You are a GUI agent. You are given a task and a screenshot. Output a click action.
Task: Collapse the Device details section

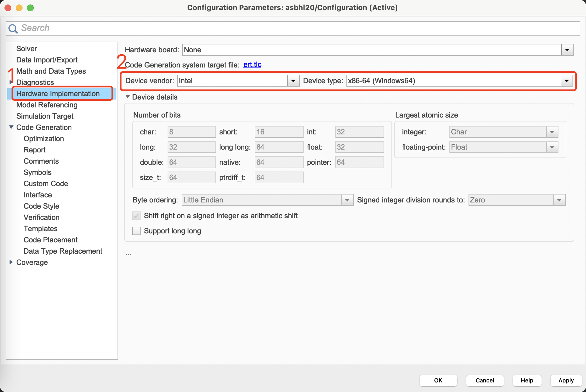[128, 97]
